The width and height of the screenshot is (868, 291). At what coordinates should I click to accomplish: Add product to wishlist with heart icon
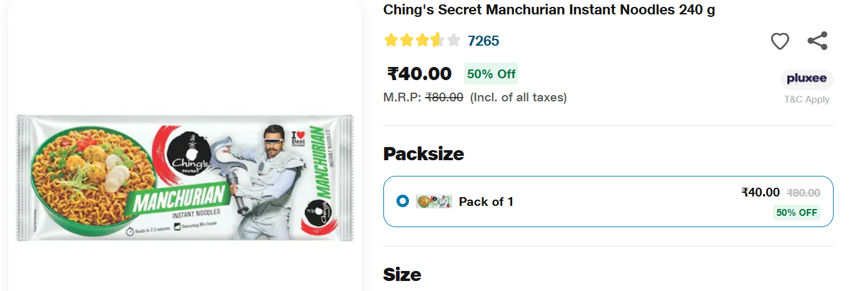780,41
